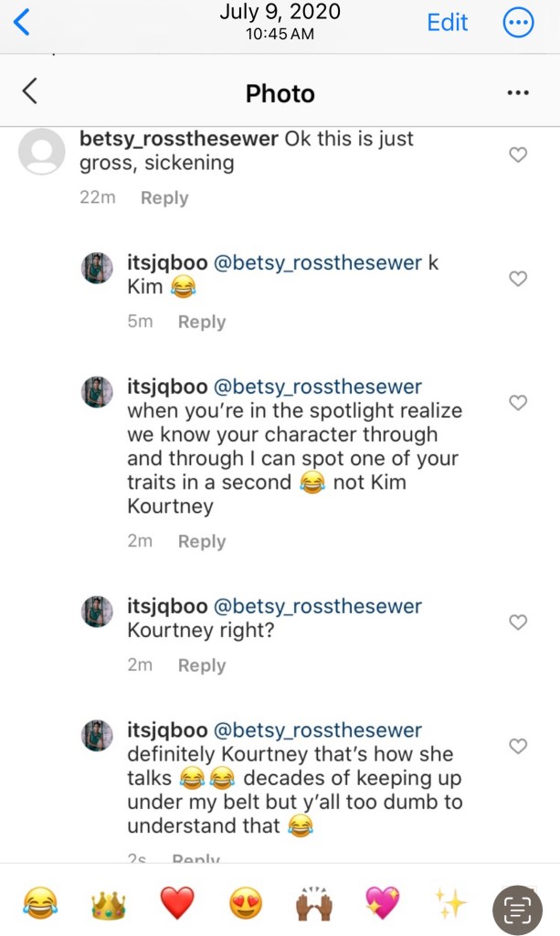Open betsy_rossthesewer's gray profile avatar

(42, 151)
